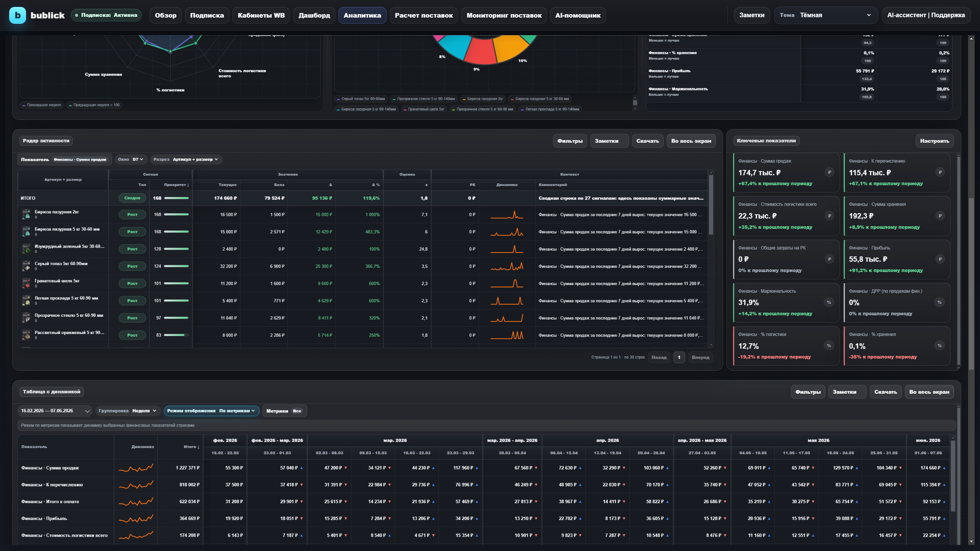Image resolution: width=980 pixels, height=551 pixels.
Task: Open the Тема Тёмная dropdown
Action: point(826,15)
